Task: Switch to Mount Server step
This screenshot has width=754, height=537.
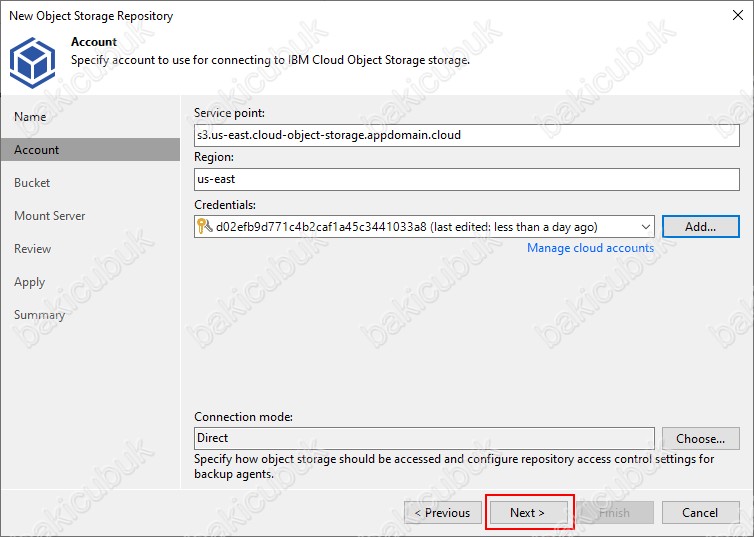Action: tap(50, 216)
